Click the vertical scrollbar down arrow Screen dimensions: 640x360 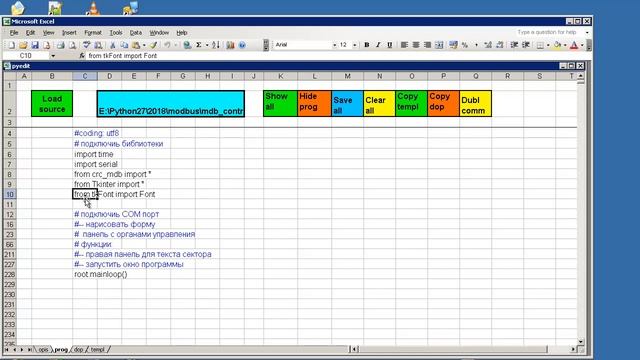coord(580,341)
